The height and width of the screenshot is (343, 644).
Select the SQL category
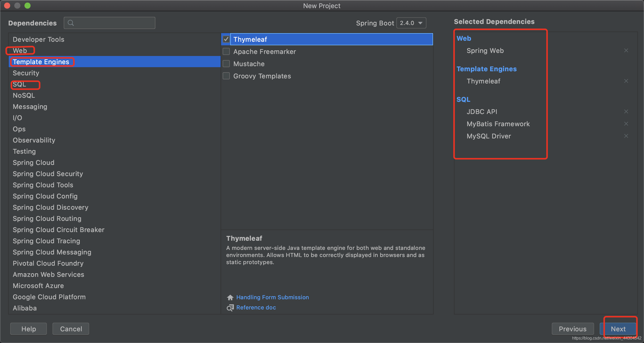click(114, 84)
